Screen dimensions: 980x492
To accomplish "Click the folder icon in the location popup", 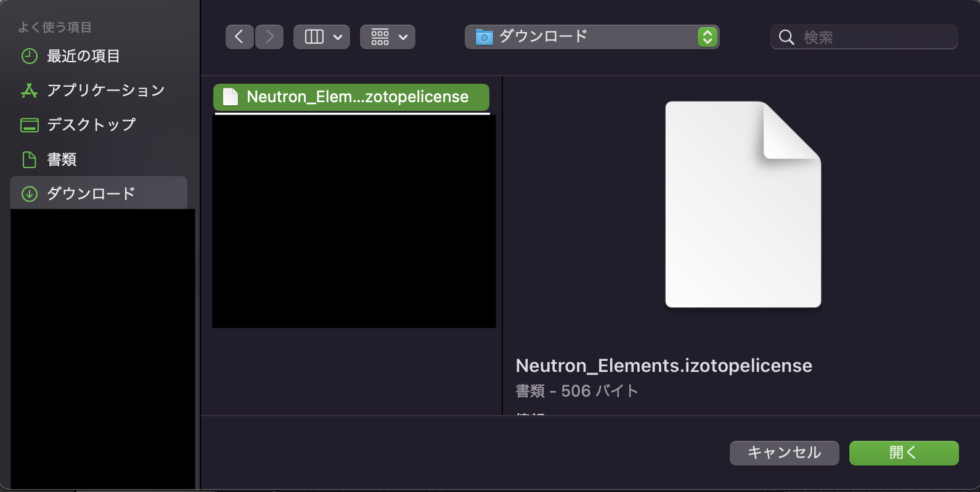I will click(484, 38).
